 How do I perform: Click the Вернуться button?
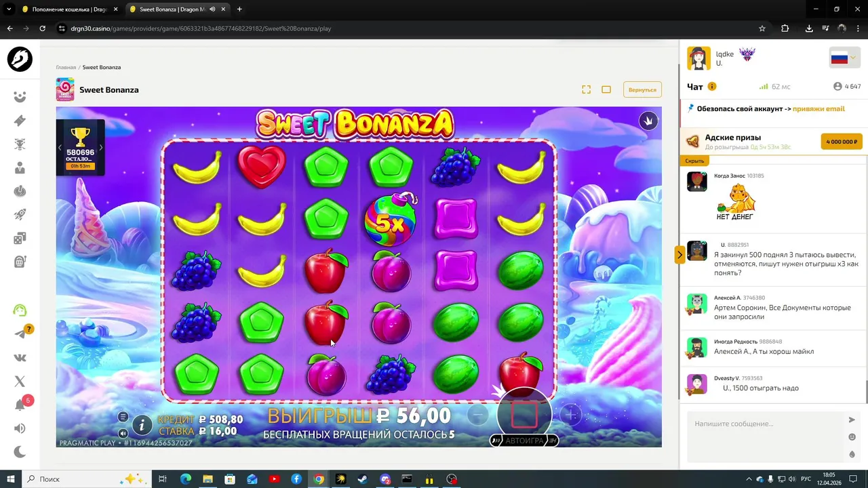642,89
